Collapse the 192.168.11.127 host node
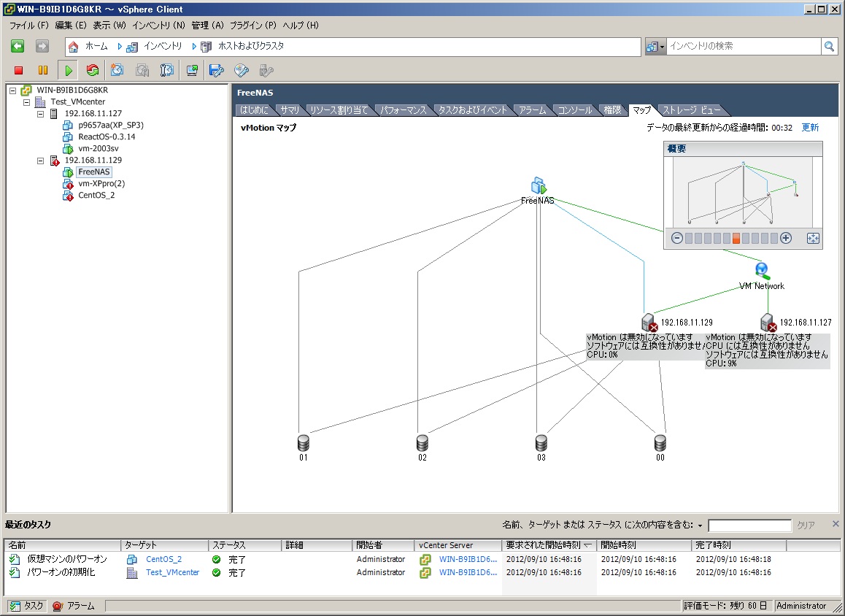845x616 pixels. [40, 114]
